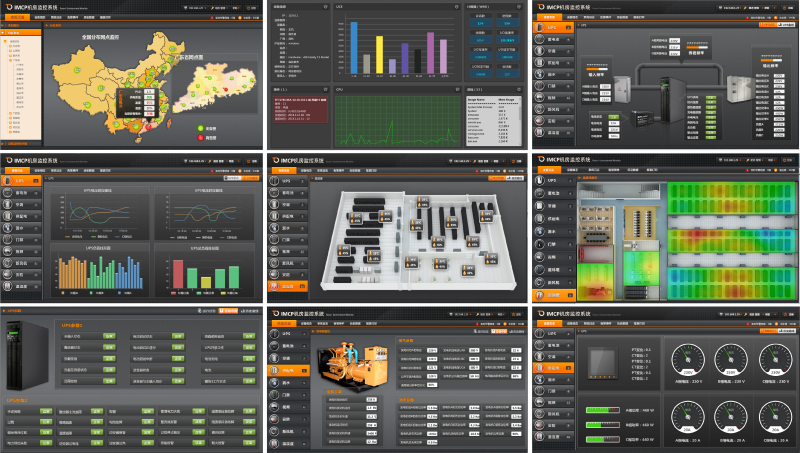Select highlighted sidebar item in 3D room panel
The width and height of the screenshot is (800, 453).
(287, 286)
